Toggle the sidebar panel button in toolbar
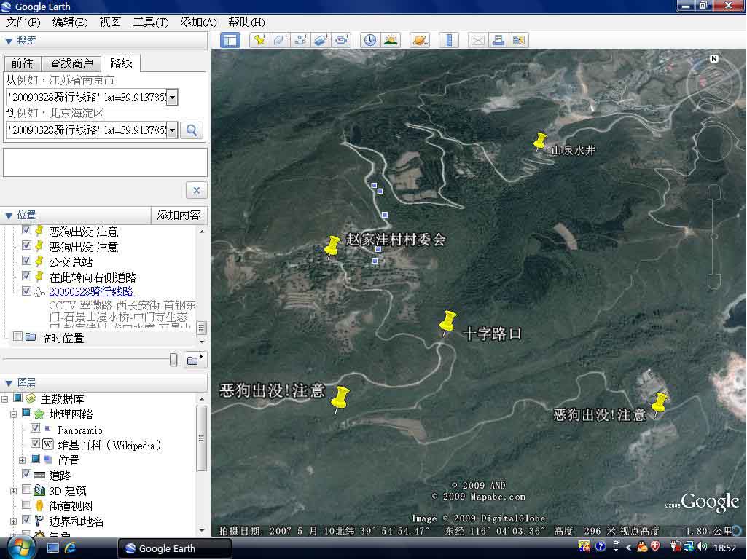The height and width of the screenshot is (560, 747). coord(230,40)
